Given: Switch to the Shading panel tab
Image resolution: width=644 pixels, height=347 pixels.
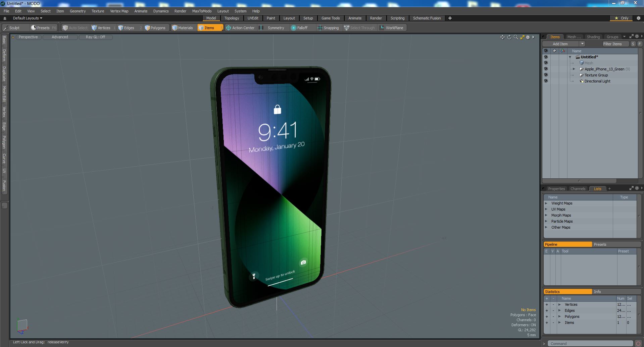Looking at the screenshot, I should [x=593, y=37].
